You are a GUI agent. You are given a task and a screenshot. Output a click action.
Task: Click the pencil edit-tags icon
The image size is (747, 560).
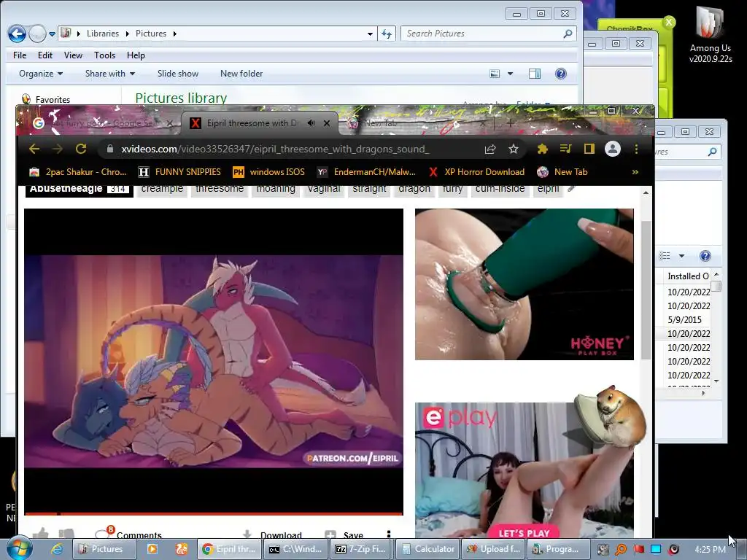[x=572, y=189]
